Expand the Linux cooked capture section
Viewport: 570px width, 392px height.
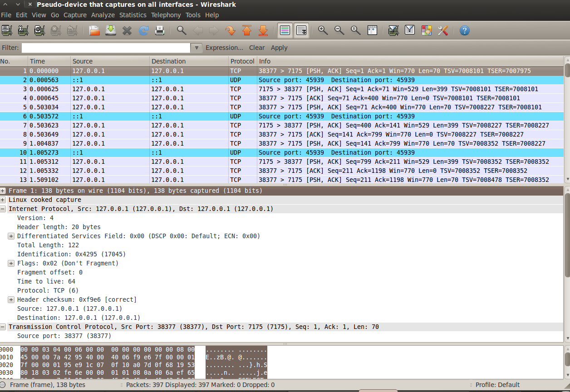3,200
